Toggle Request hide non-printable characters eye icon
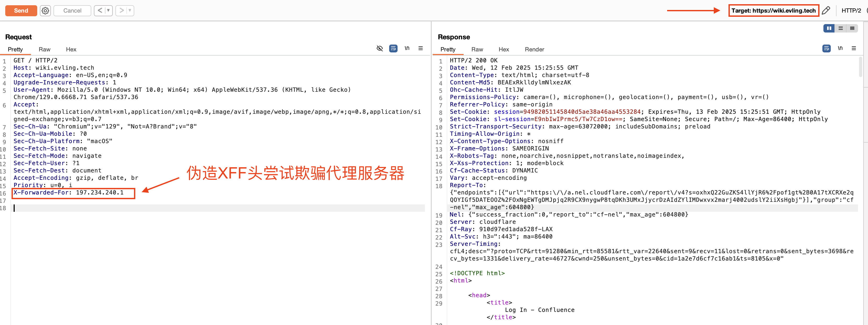This screenshot has height=325, width=868. point(379,48)
